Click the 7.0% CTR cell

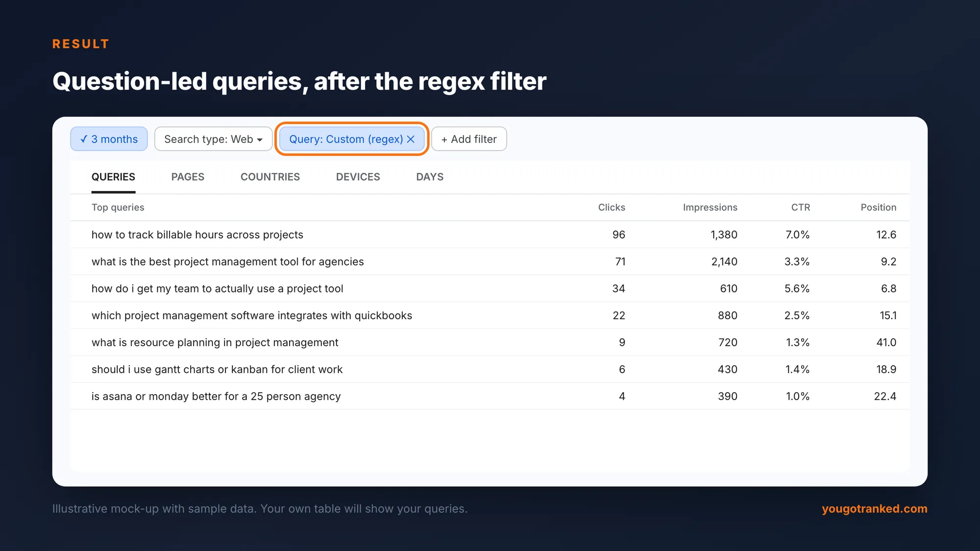point(797,235)
